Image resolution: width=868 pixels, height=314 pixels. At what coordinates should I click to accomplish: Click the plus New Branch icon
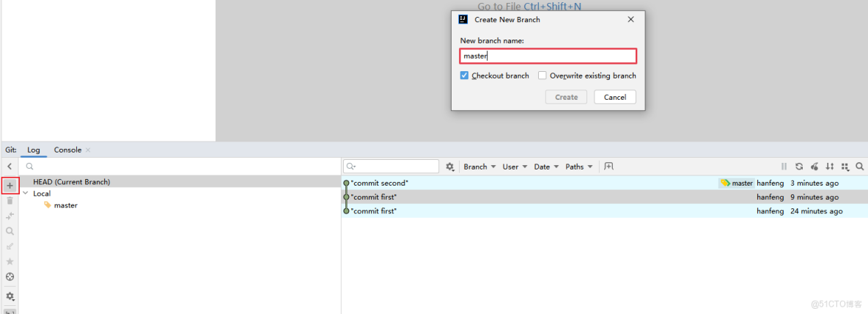click(x=10, y=186)
